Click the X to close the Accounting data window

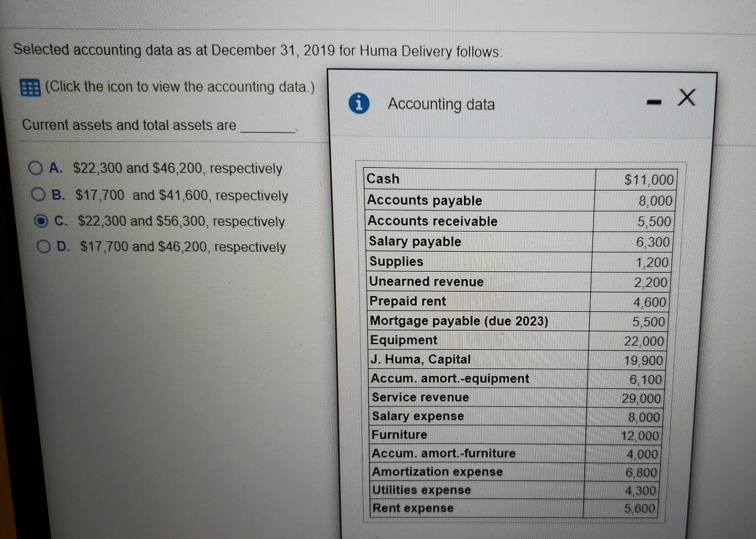tap(686, 98)
